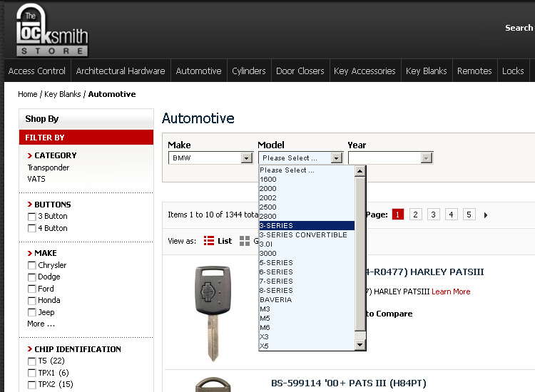
Task: Tick the Chrysler make checkbox
Action: point(31,265)
